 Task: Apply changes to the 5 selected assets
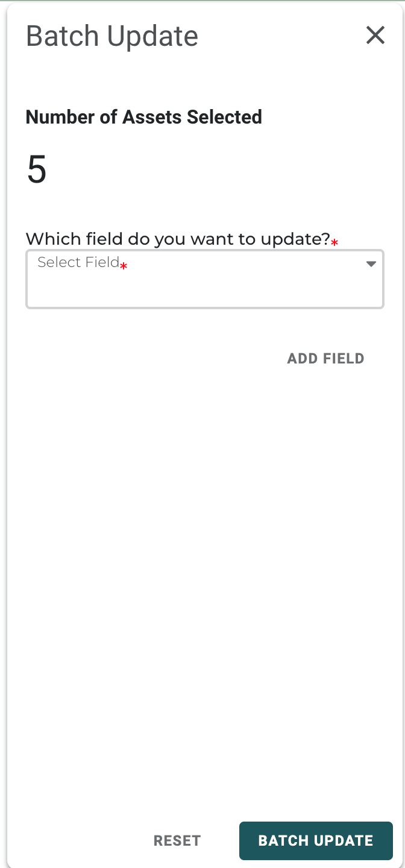(316, 841)
